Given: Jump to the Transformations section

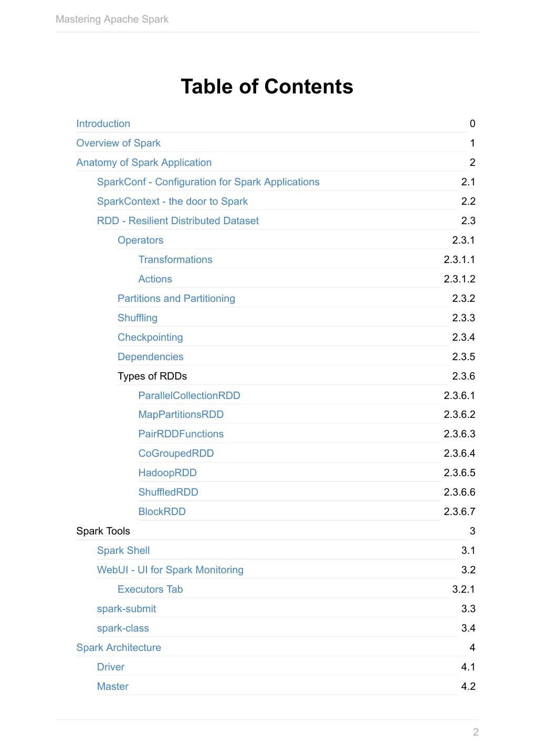Looking at the screenshot, I should click(175, 260).
